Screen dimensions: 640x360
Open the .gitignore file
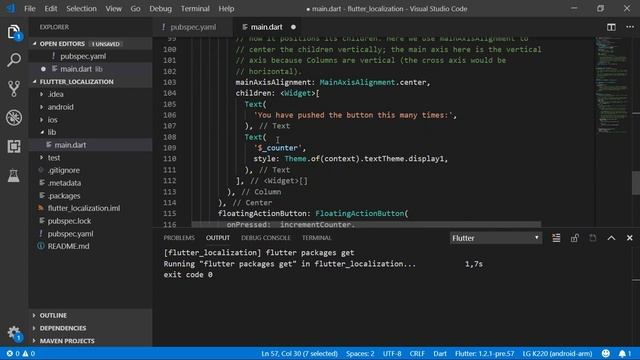64,170
